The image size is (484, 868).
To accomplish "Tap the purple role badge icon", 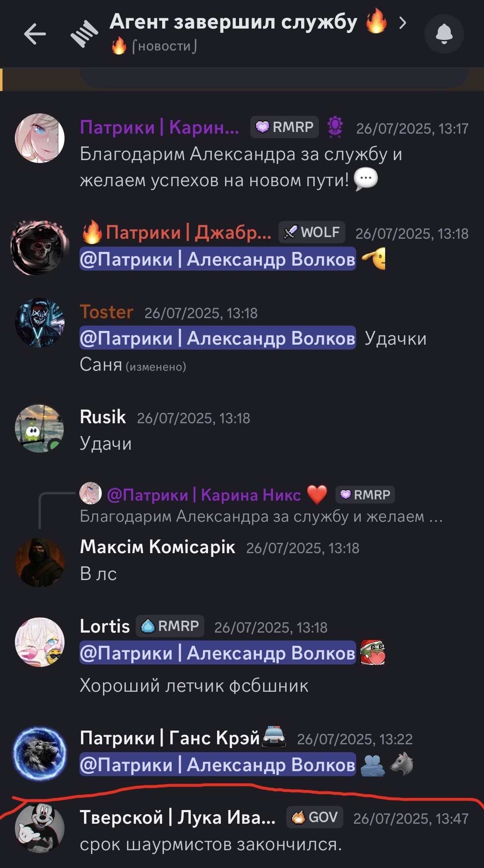I will [x=335, y=127].
